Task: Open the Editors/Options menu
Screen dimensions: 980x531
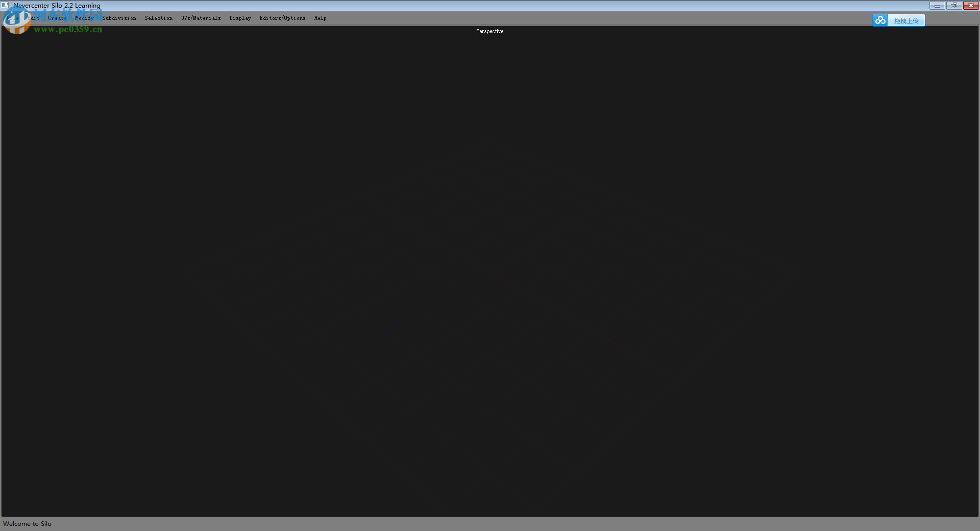Action: [282, 18]
